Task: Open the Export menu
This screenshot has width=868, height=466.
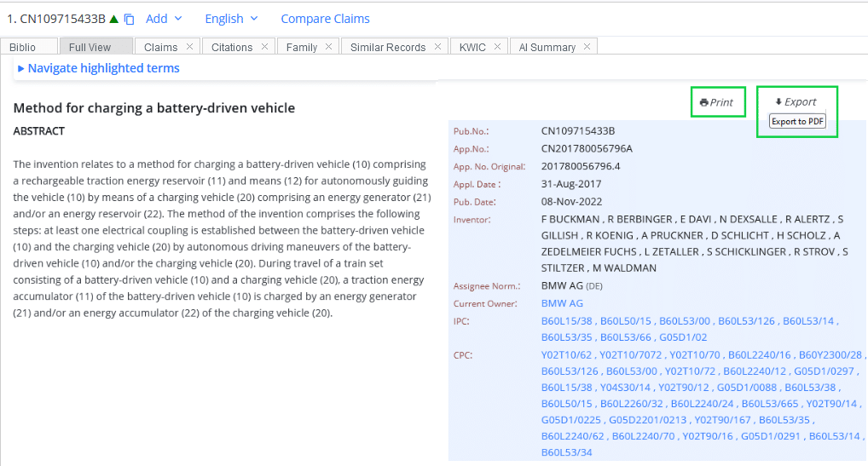Action: 796,101
